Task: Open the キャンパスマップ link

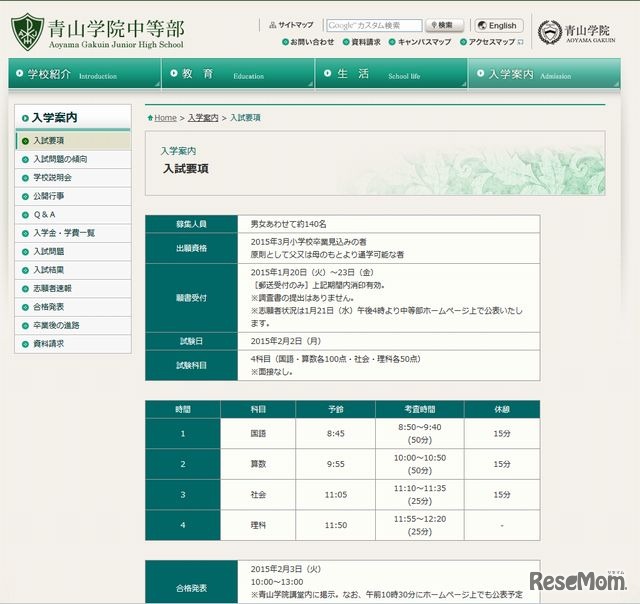Action: pos(424,42)
